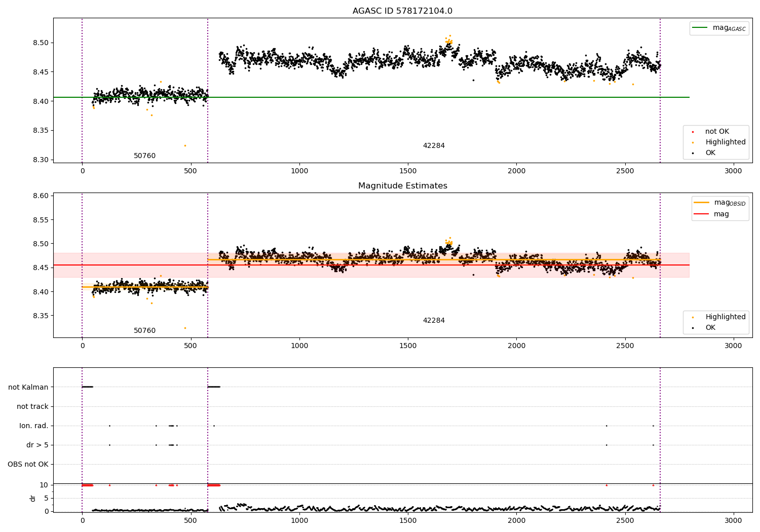The height and width of the screenshot is (532, 760).
Task: Click 'OK' in the Magnitude Estimates legend
Action: tap(710, 328)
